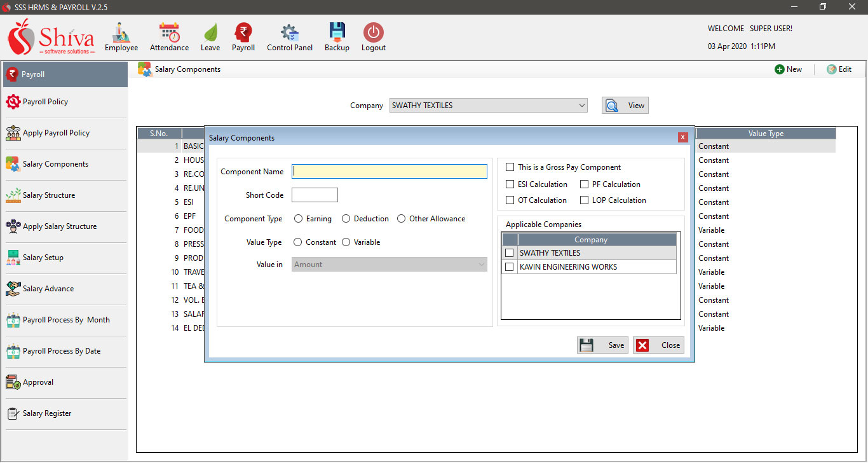The height and width of the screenshot is (463, 868).
Task: Select the Deduction component type
Action: pos(348,218)
